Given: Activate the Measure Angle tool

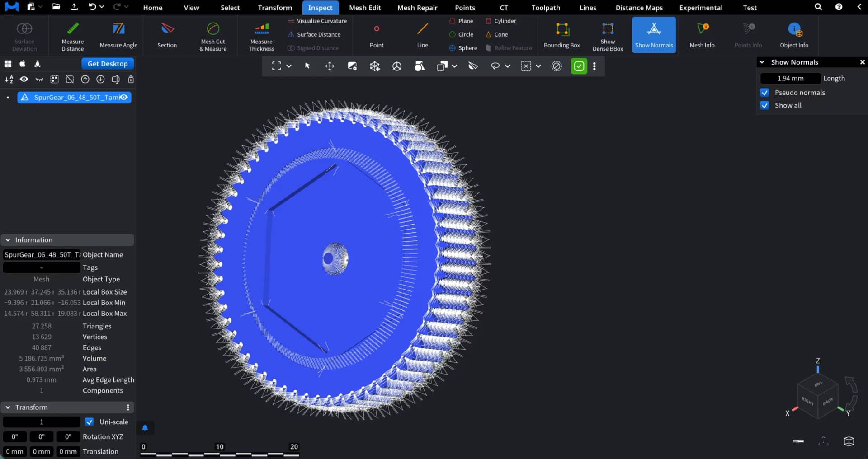Looking at the screenshot, I should [118, 35].
